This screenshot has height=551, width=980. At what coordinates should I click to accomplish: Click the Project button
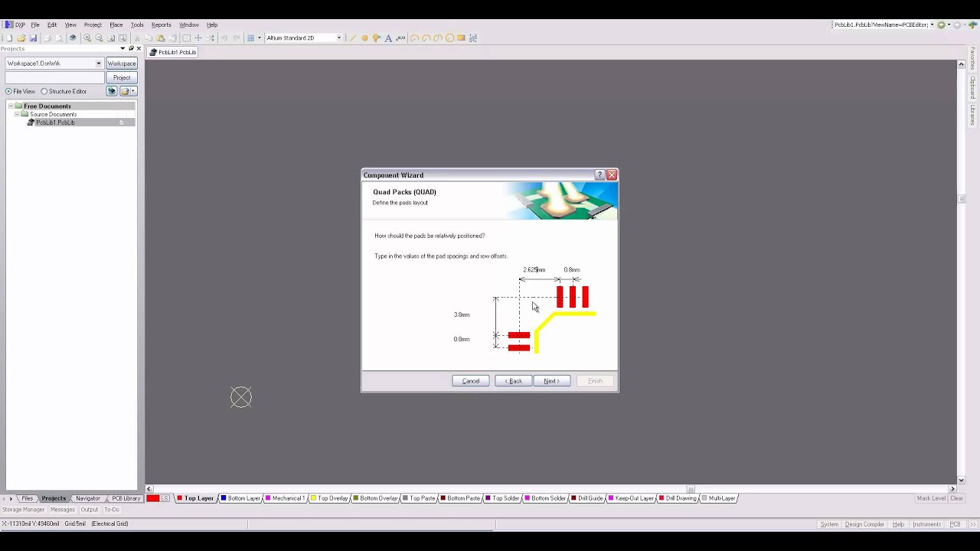(122, 78)
